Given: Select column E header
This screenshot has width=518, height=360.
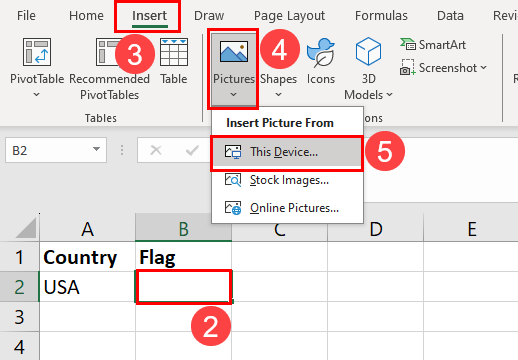Looking at the screenshot, I should click(471, 229).
